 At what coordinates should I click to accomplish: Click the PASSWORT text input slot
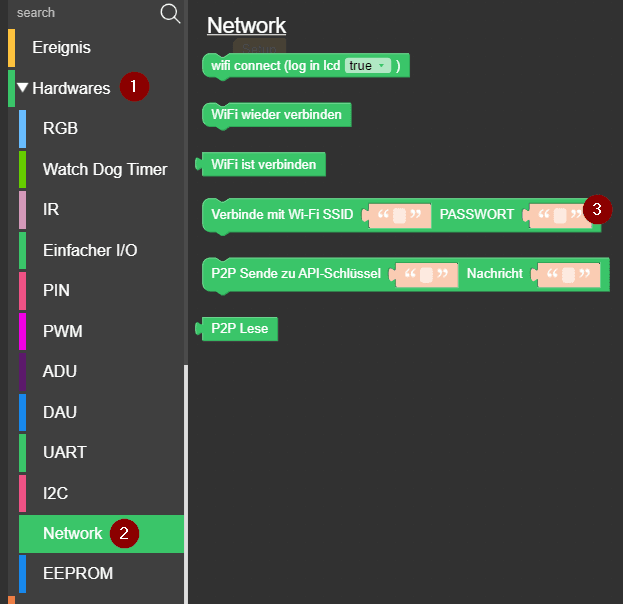559,215
